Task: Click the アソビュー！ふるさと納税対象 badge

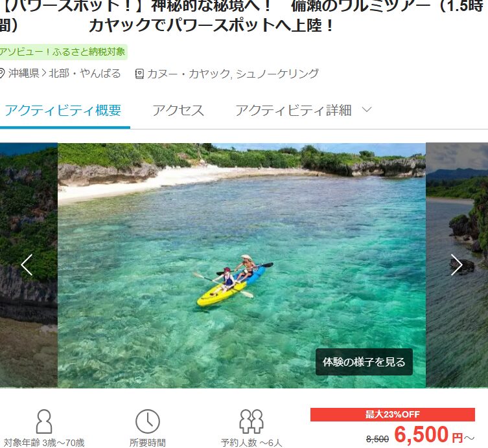Action: coord(63,52)
